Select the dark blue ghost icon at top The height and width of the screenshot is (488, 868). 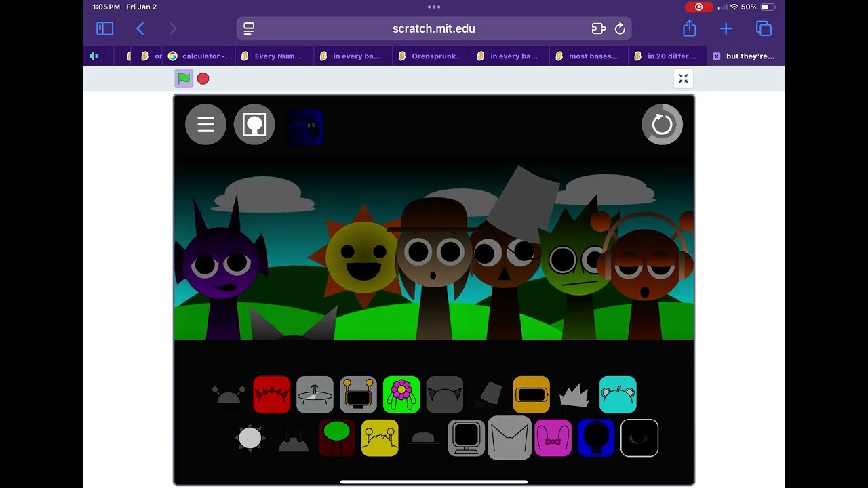tap(304, 127)
